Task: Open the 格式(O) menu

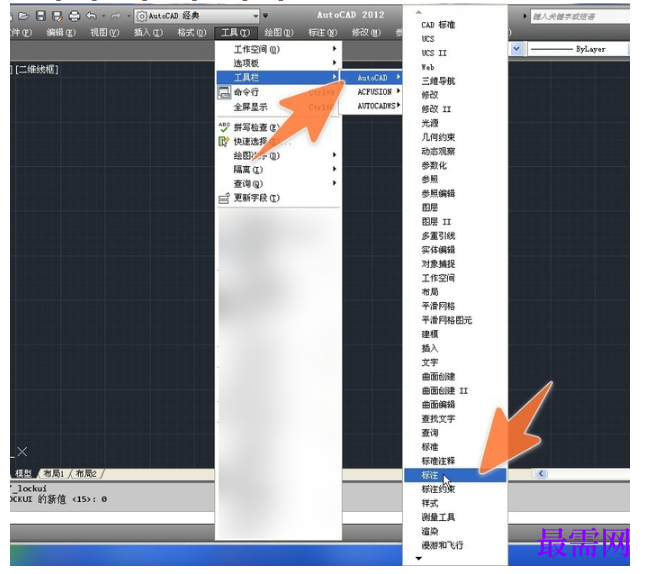Action: tap(192, 32)
